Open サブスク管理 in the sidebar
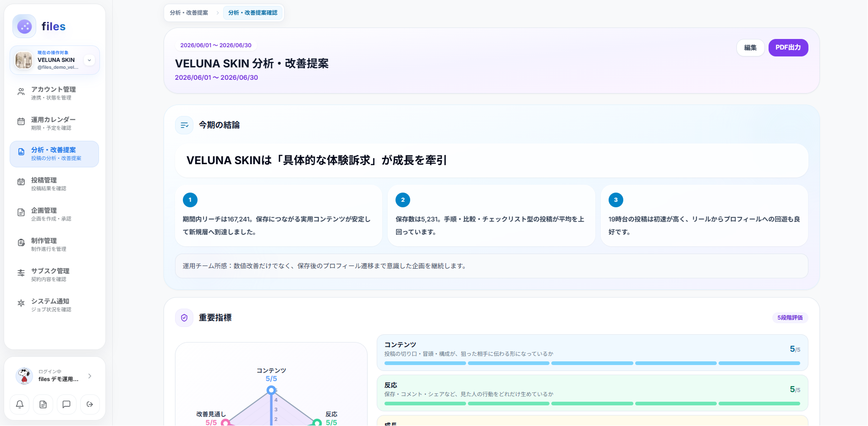This screenshot has width=868, height=426. pos(54,275)
